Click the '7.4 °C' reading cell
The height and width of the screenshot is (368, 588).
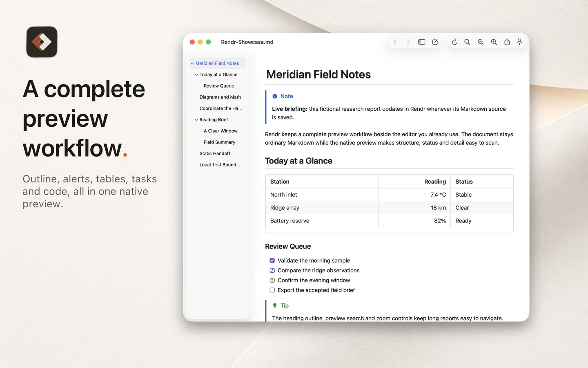click(414, 195)
